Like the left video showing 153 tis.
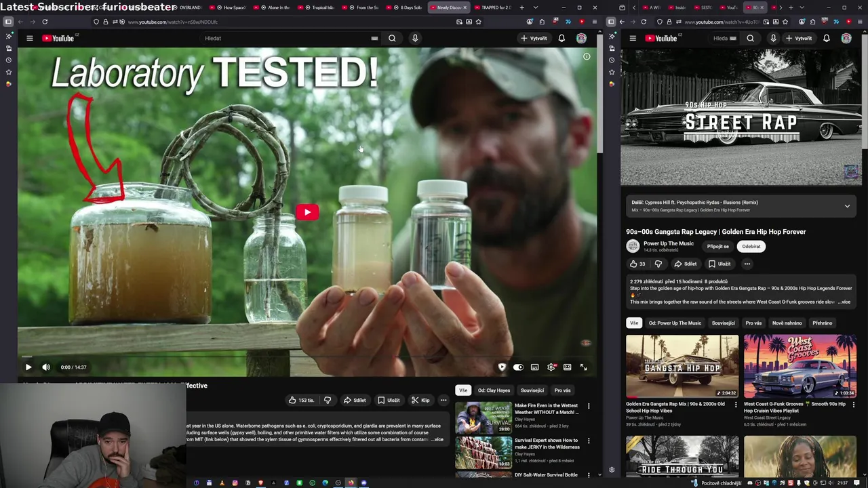Viewport: 868px width, 488px height. 300,400
